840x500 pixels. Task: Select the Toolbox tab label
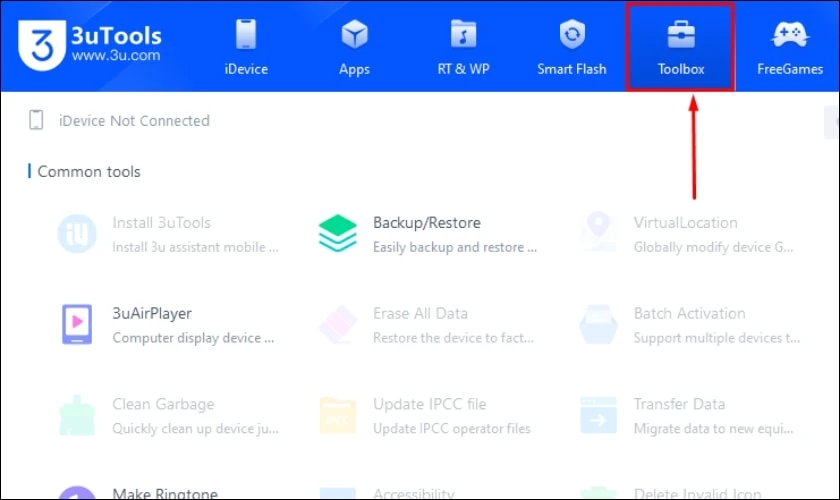pyautogui.click(x=681, y=69)
